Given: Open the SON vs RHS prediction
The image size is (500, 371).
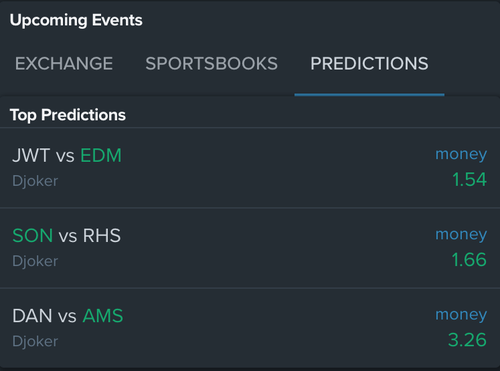Looking at the screenshot, I should click(250, 248).
